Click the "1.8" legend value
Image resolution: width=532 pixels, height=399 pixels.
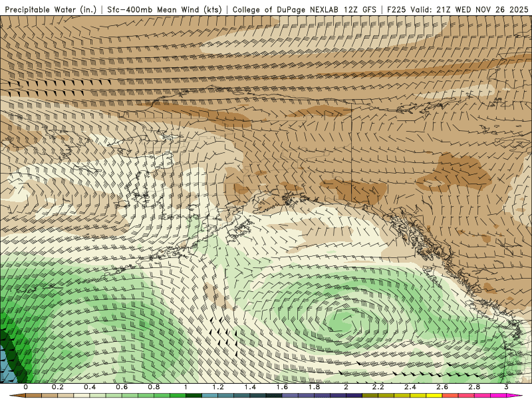(314, 387)
